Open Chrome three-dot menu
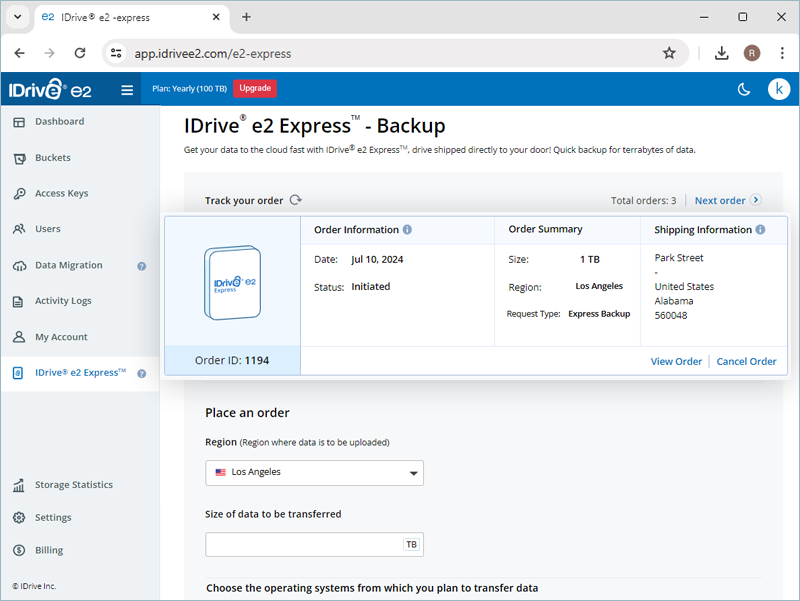This screenshot has width=800, height=601. click(782, 53)
